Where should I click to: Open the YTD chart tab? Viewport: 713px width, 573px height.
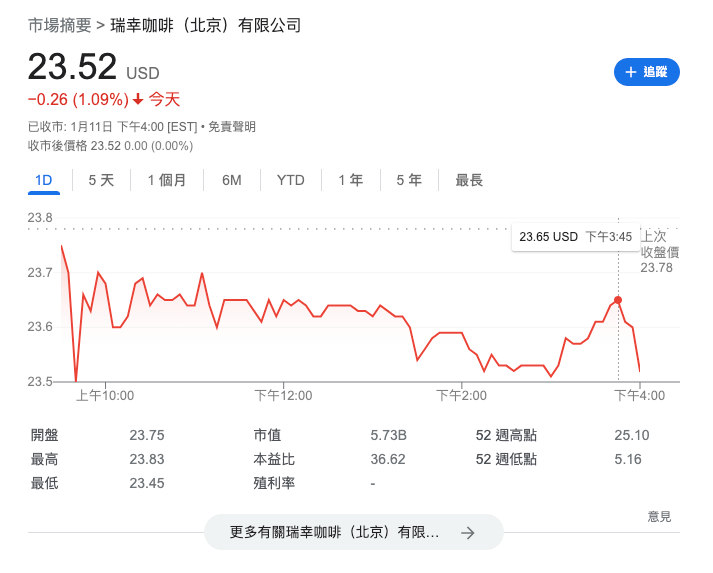click(291, 181)
